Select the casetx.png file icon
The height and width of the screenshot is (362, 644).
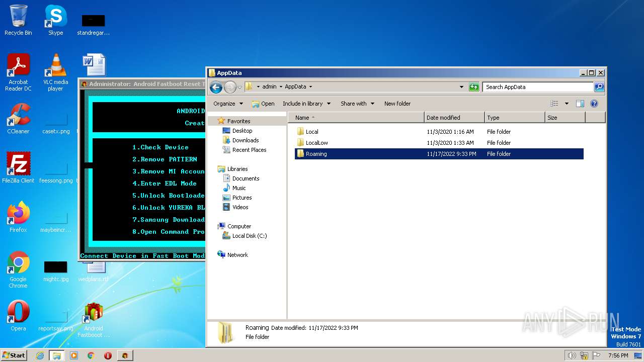(x=56, y=123)
